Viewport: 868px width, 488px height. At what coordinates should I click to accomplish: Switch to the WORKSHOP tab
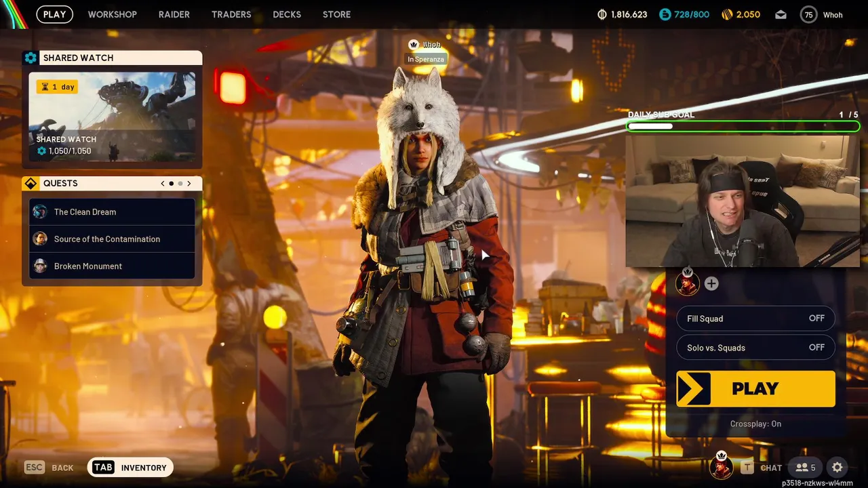coord(112,14)
